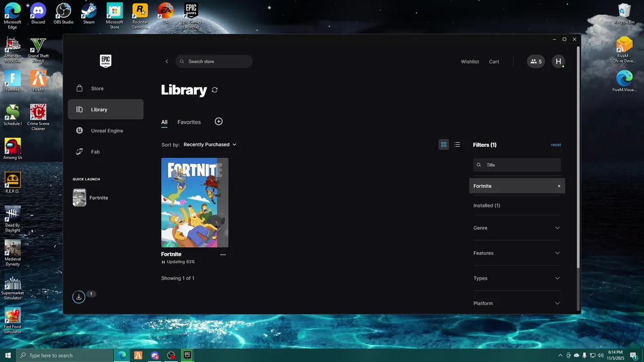Open the Recently Purchased sort dropdown

click(x=210, y=145)
